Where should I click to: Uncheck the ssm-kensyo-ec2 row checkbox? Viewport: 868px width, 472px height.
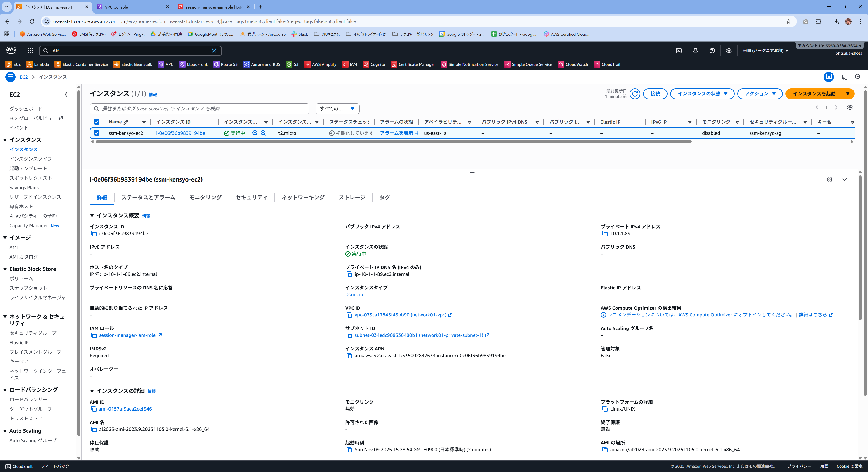[x=97, y=133]
